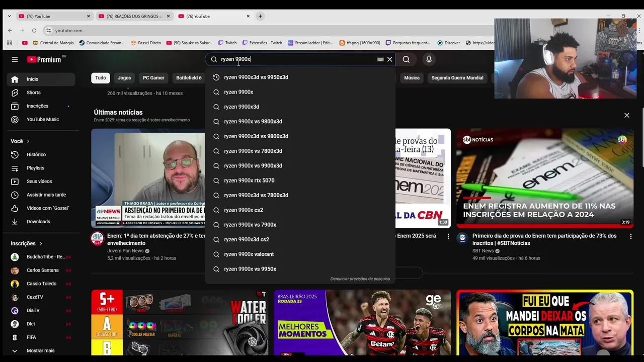Open CazéTV channel subscription

click(x=41, y=297)
